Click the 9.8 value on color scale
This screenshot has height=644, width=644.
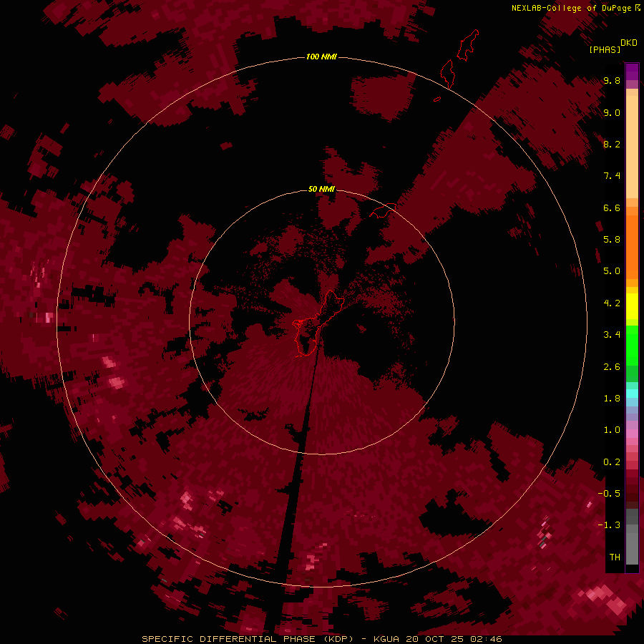point(612,81)
